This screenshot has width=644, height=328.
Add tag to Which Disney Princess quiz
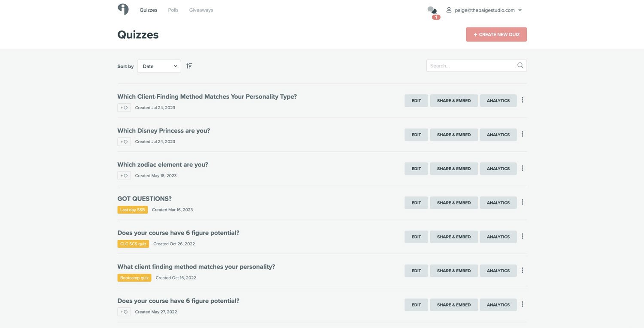pyautogui.click(x=124, y=142)
